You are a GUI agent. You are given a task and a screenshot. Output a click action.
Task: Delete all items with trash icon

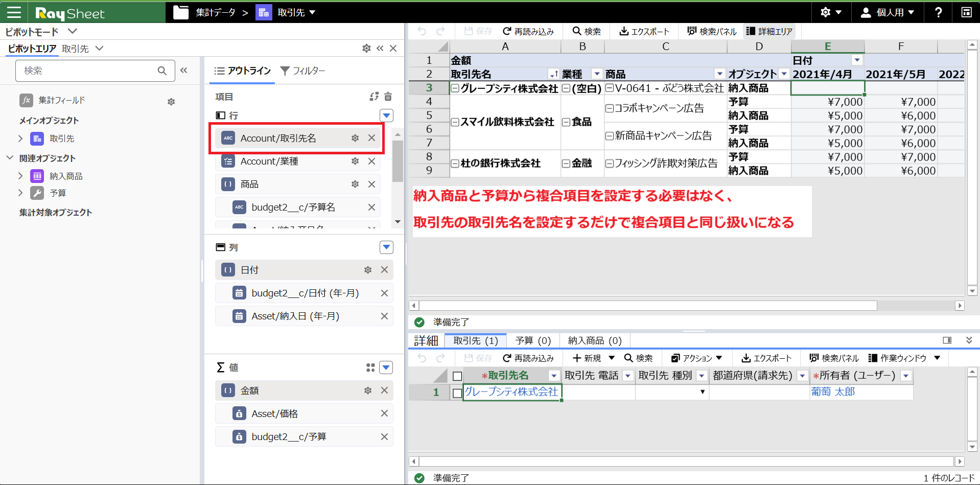pyautogui.click(x=388, y=97)
